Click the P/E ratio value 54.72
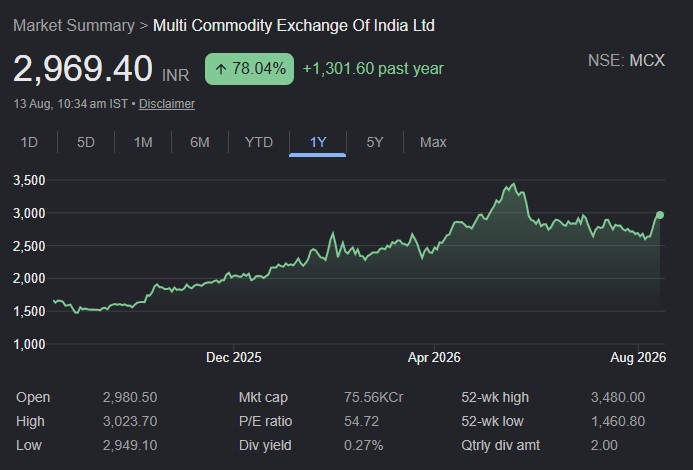Image resolution: width=693 pixels, height=470 pixels. click(362, 421)
